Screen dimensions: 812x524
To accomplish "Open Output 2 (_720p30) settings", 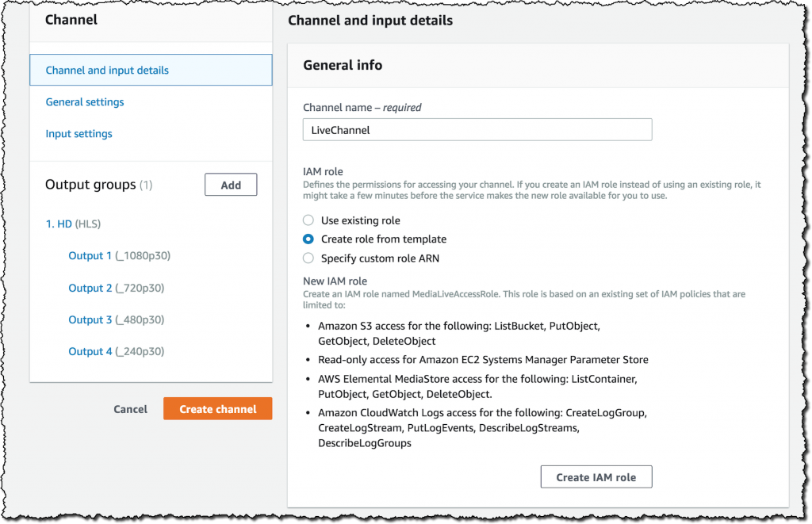I will coord(116,288).
